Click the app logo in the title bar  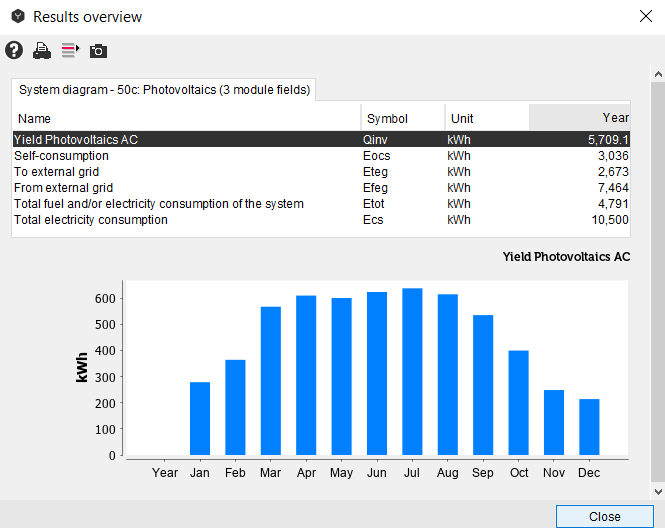18,17
